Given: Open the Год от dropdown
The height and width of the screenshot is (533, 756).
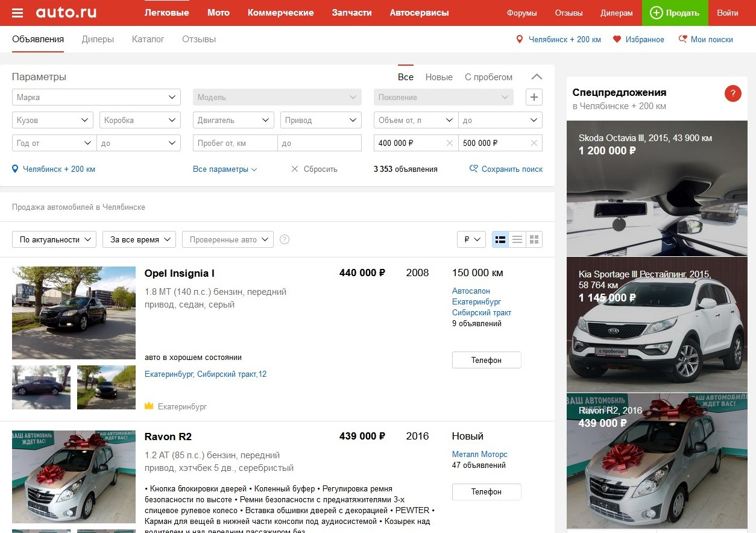Looking at the screenshot, I should coord(54,143).
